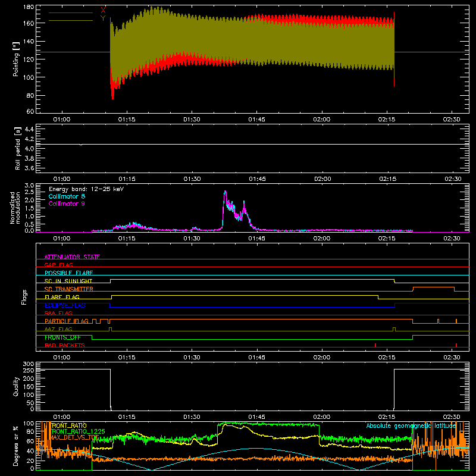Click the 180 tick on Pointing axis

pos(29,7)
